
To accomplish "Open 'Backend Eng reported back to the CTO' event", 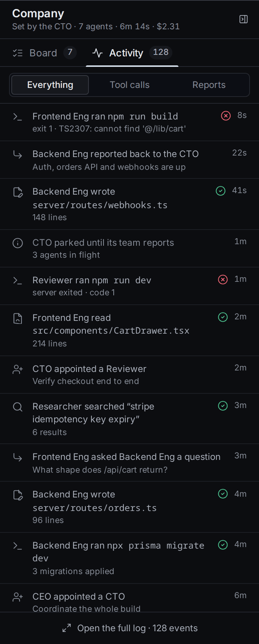I will tap(129, 160).
